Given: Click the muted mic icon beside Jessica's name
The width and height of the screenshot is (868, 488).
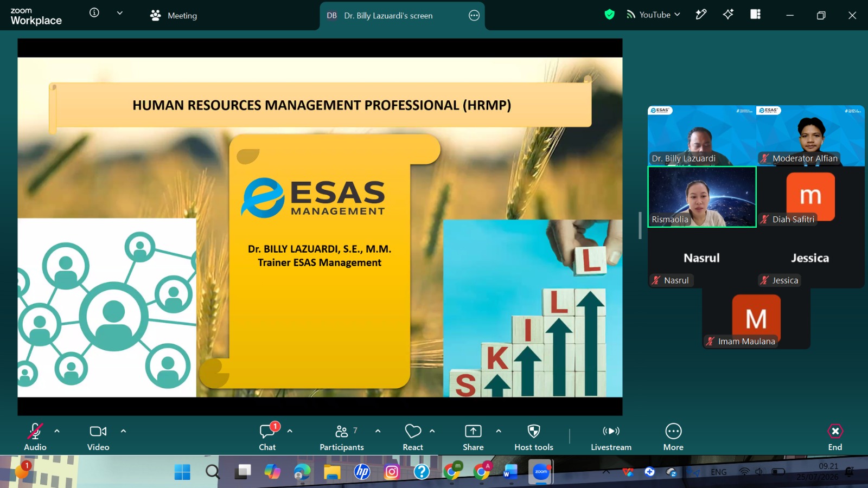Looking at the screenshot, I should pos(764,280).
